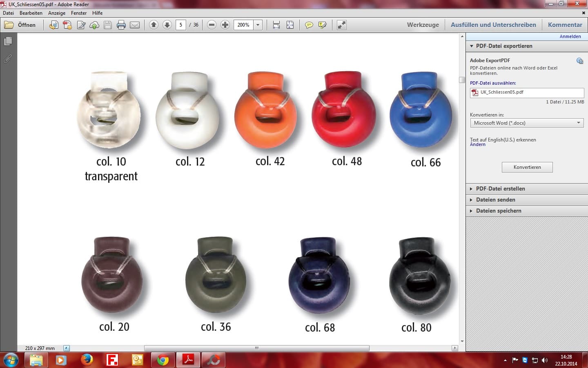Click the Öffnen folder icon
The image size is (588, 368).
coord(9,25)
